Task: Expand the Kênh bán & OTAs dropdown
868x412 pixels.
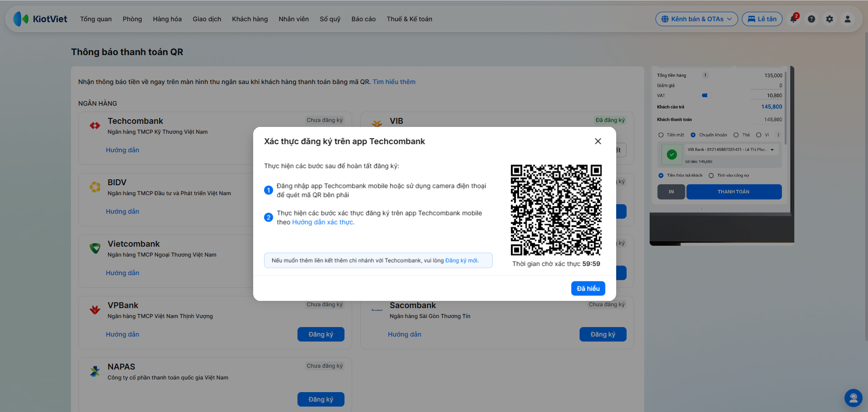Action: 697,19
